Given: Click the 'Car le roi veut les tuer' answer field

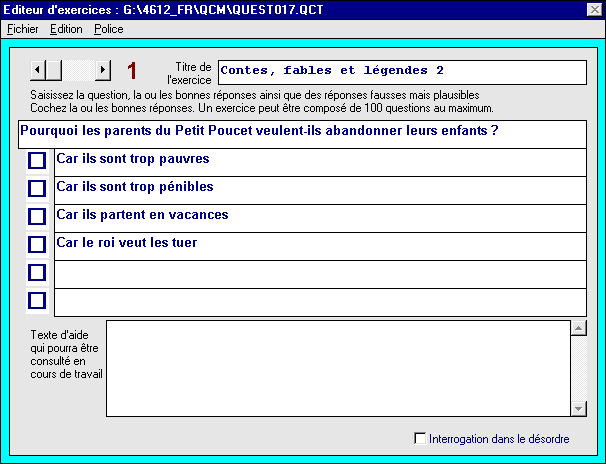Looking at the screenshot, I should coord(320,244).
